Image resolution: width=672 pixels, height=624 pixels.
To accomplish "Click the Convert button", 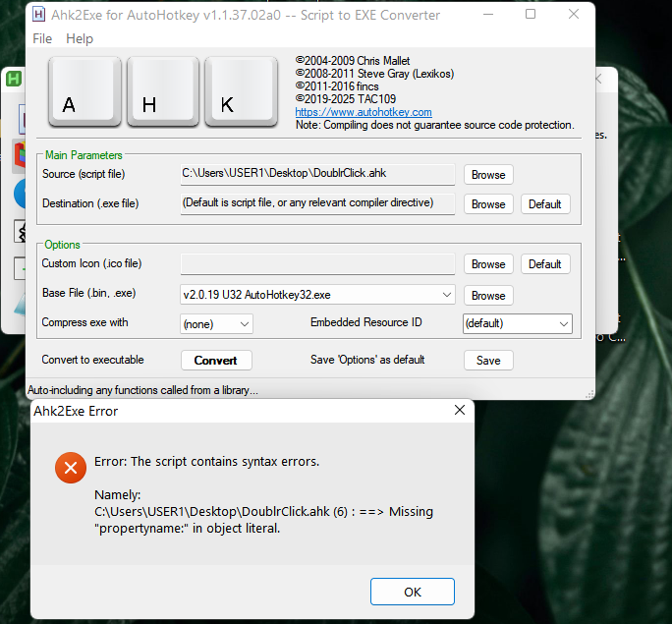I will click(x=216, y=361).
